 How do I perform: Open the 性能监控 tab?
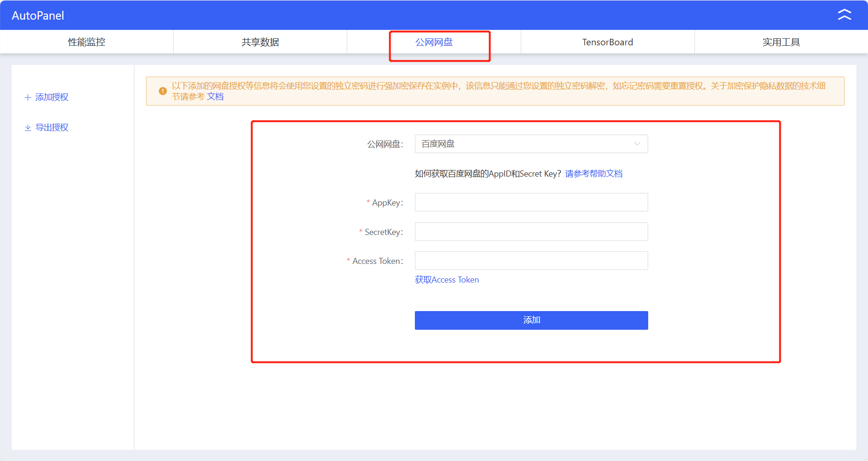87,42
